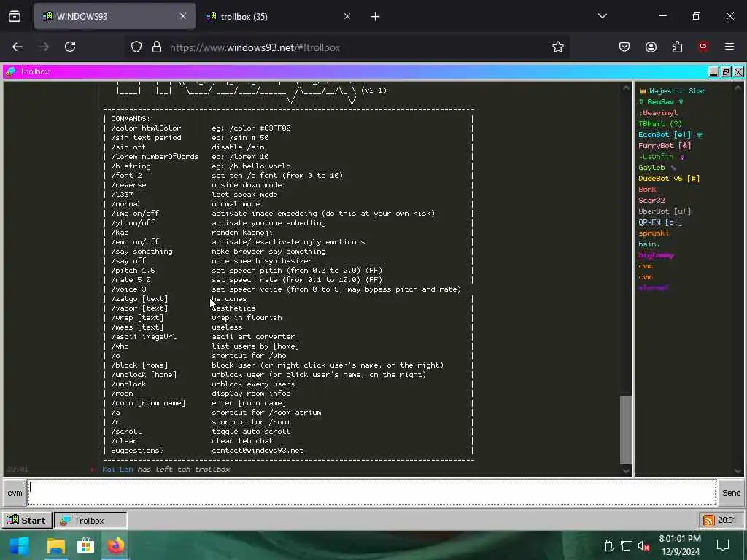The width and height of the screenshot is (747, 560).
Task: Select FurryBot [&] in the user list
Action: click(x=665, y=146)
